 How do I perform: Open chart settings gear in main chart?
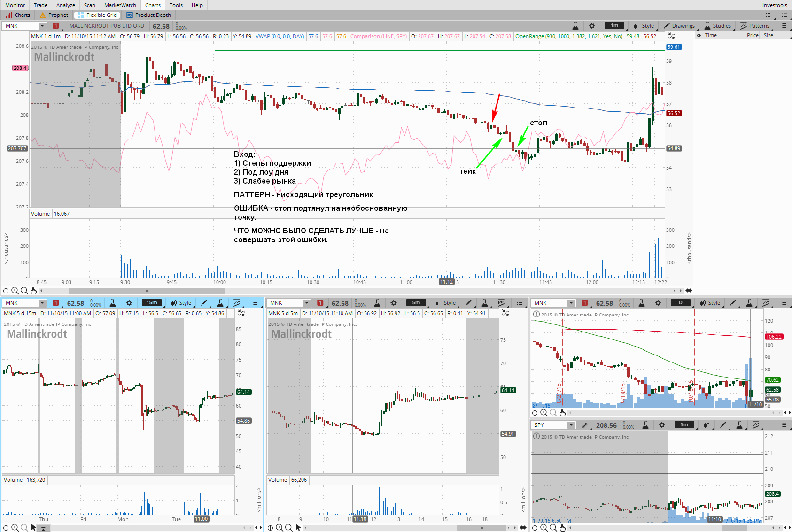coord(592,26)
